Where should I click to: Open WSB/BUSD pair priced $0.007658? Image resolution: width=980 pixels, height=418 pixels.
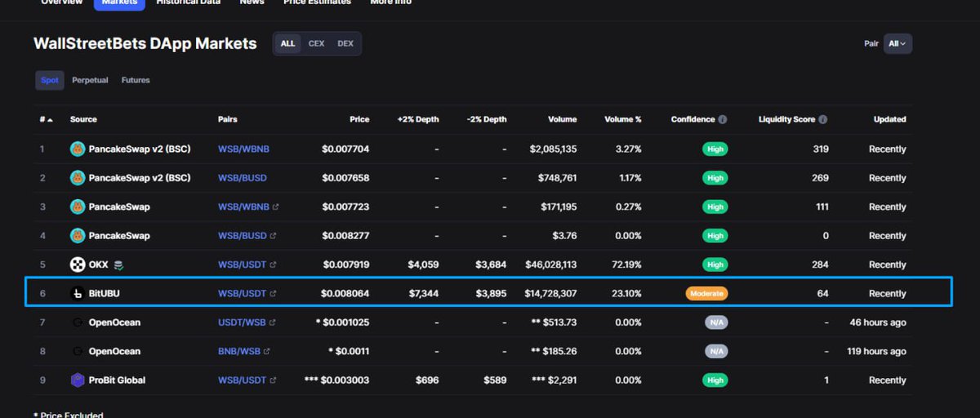tap(242, 178)
